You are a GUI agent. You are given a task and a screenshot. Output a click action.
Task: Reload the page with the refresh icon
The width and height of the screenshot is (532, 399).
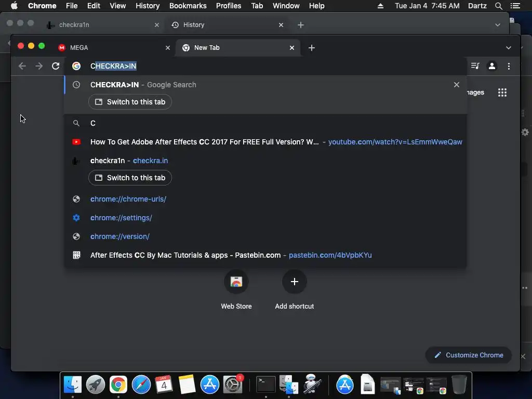tap(56, 66)
